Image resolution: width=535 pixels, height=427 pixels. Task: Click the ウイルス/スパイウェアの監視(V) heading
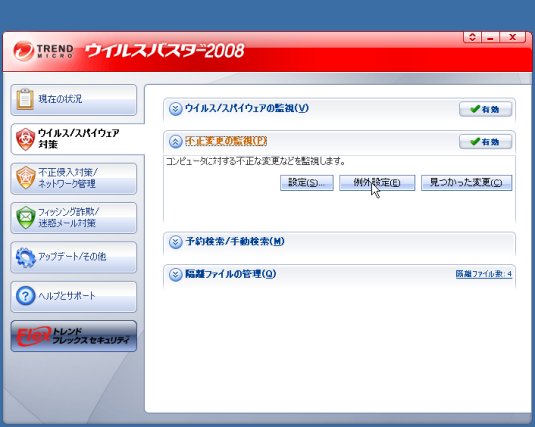point(247,109)
